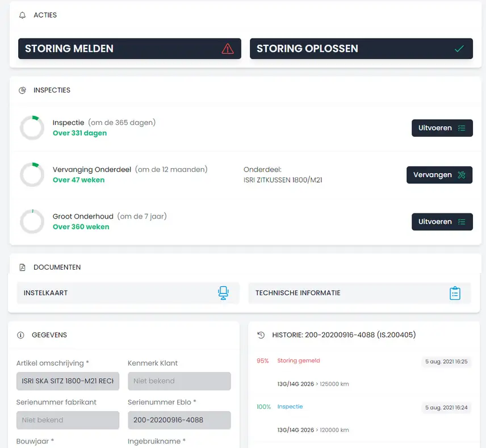The image size is (486, 448).
Task: Click the checklist icon on the Inspectie Uitvoeren button
Action: click(462, 128)
